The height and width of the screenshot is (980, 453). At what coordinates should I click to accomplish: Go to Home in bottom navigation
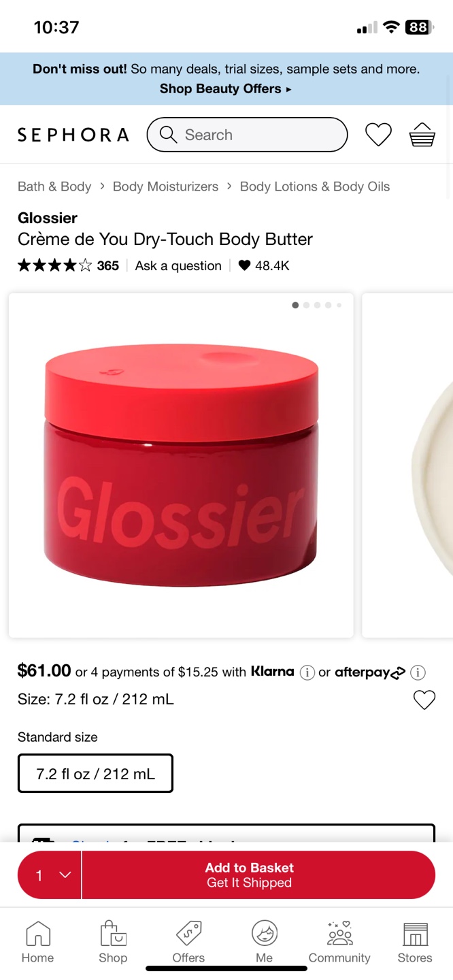[37, 942]
